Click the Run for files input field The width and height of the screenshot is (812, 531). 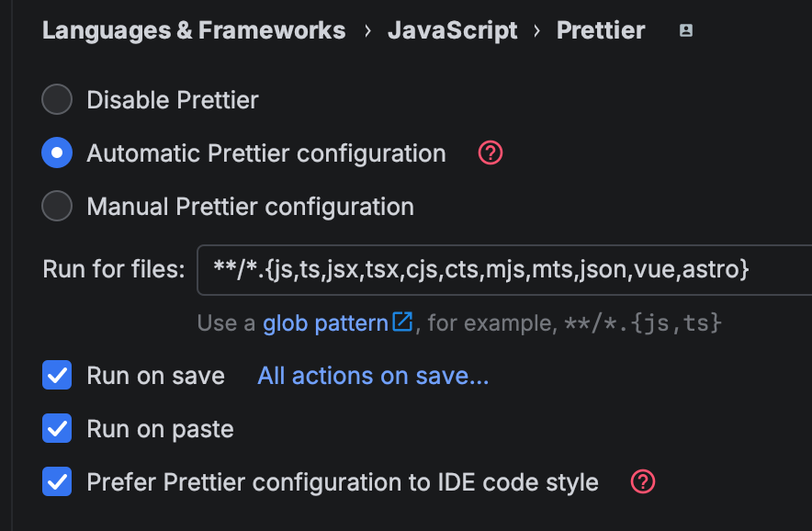coord(504,270)
